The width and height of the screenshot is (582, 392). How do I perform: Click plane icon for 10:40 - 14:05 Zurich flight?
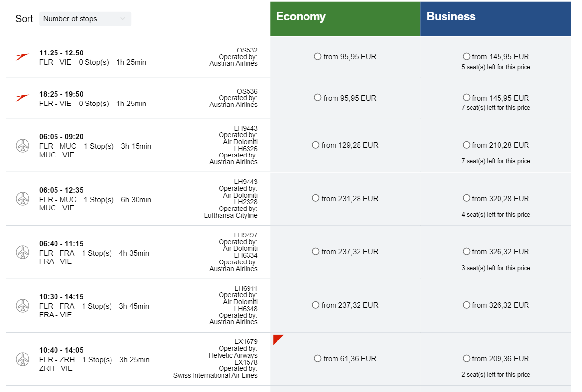[23, 359]
